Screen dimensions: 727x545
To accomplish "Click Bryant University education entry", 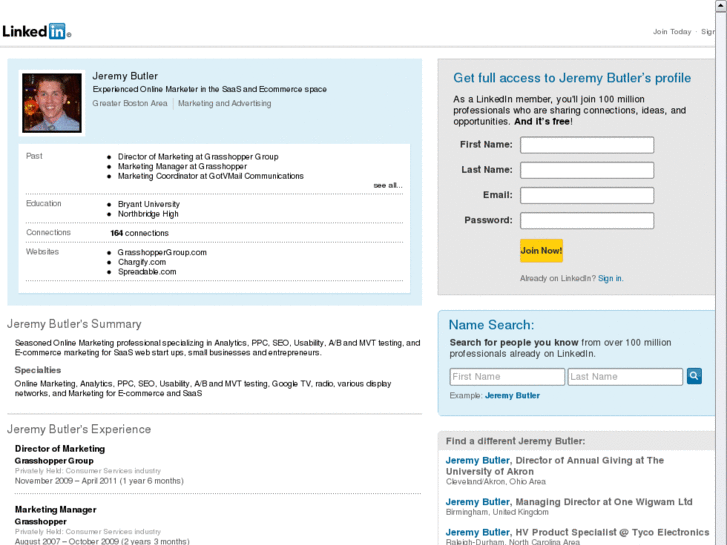I will pos(148,204).
